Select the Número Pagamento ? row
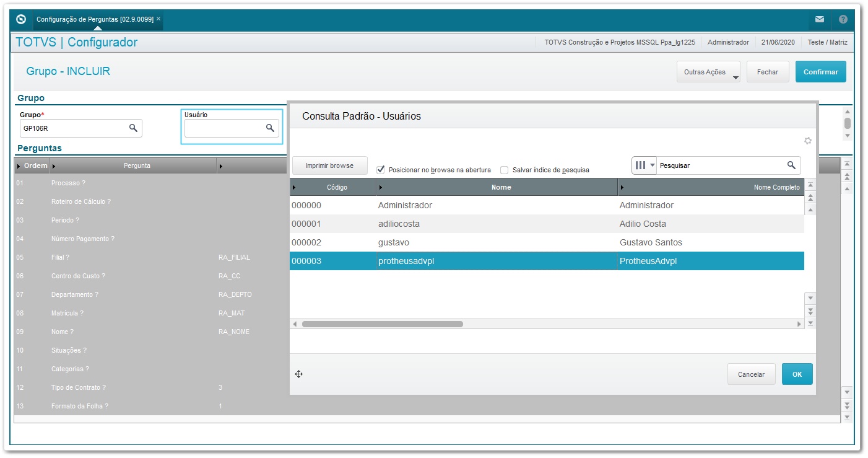This screenshot has width=868, height=458. [x=150, y=239]
